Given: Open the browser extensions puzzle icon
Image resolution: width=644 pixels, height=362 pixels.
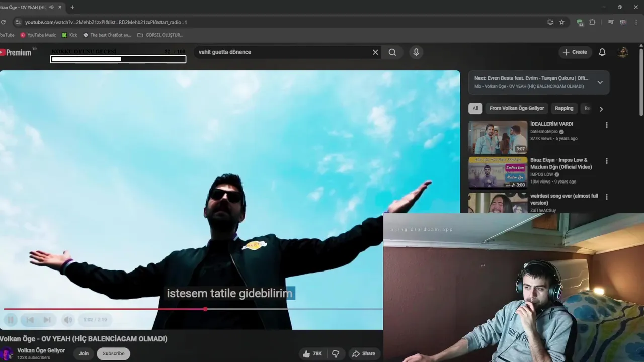Looking at the screenshot, I should [x=592, y=22].
